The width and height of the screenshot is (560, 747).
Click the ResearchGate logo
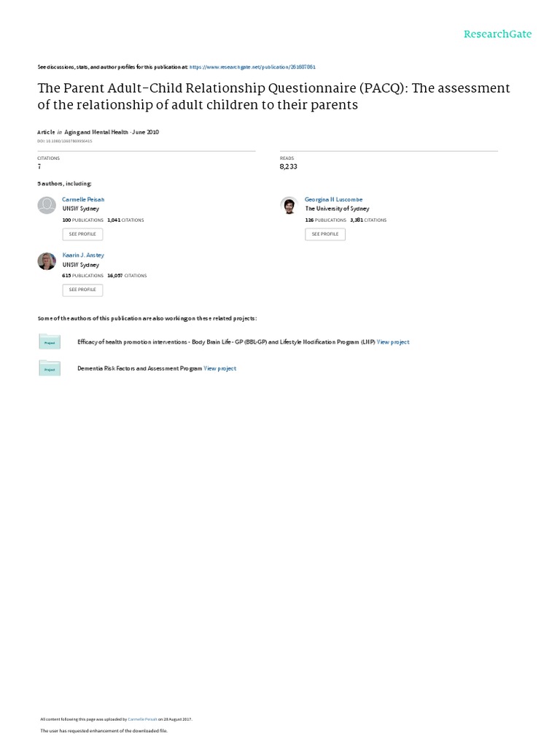click(x=498, y=34)
